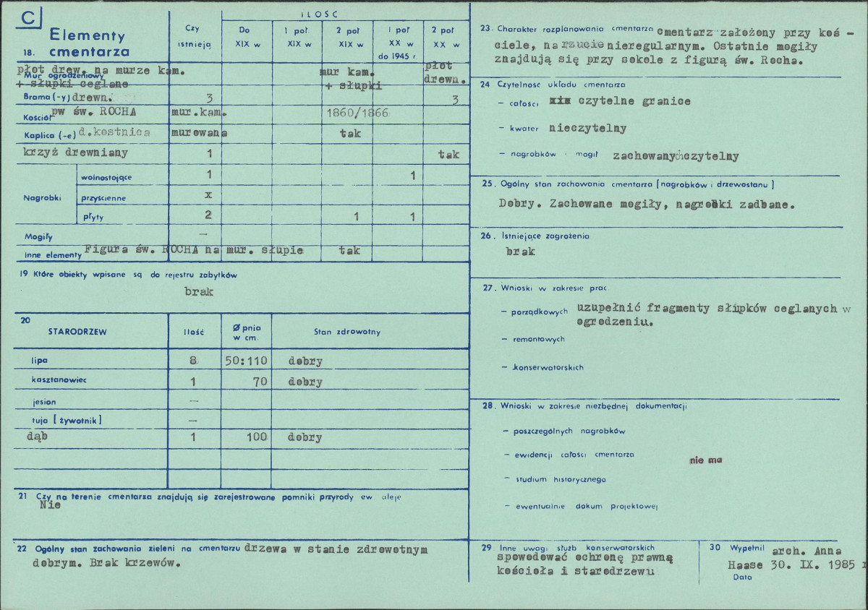
Task: Click the 'Do XIX w' column header
Action: point(247,38)
